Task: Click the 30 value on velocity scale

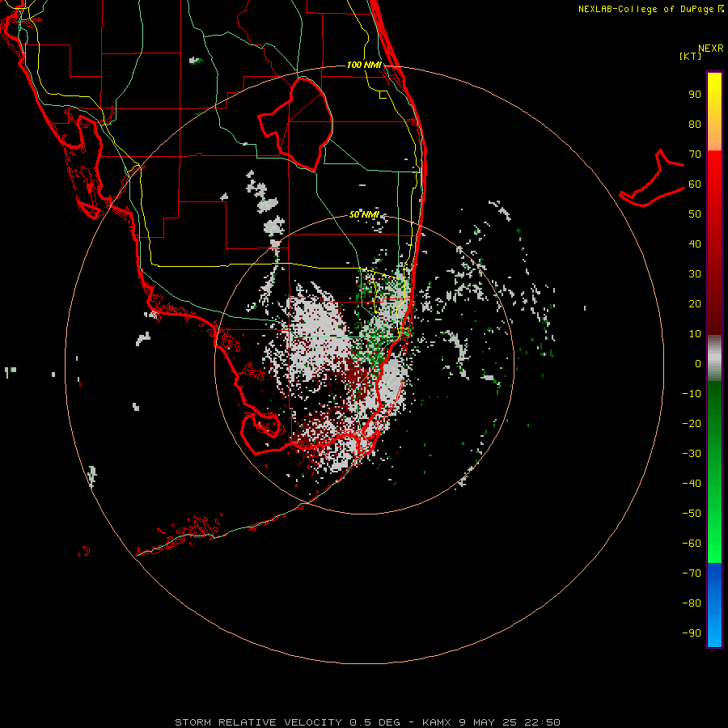Action: (695, 274)
